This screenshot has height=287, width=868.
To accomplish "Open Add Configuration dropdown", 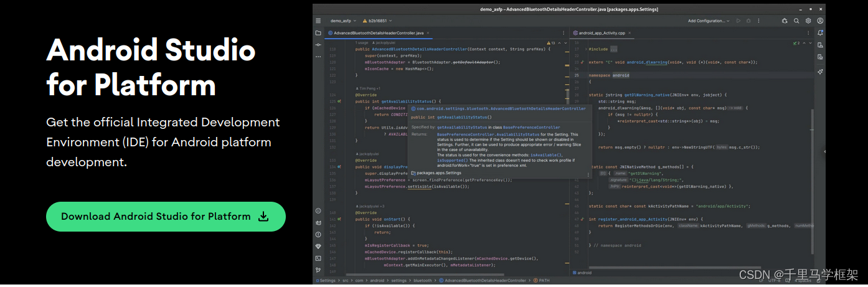I will 708,21.
